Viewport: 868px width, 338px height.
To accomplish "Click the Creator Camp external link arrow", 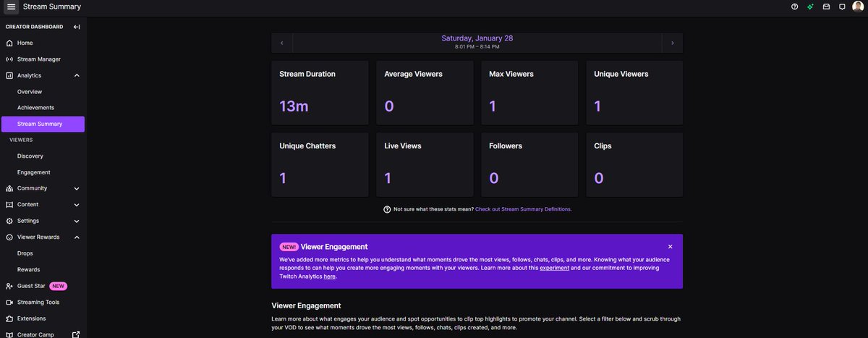I will [x=77, y=334].
